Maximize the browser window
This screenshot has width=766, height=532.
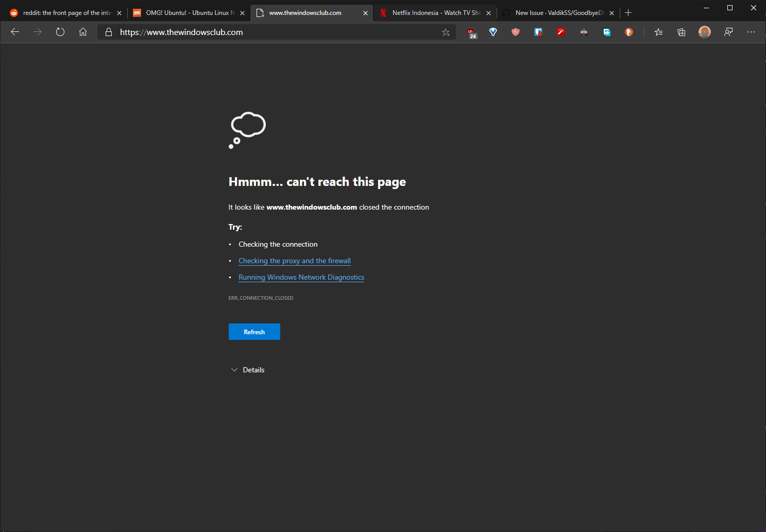tap(730, 8)
